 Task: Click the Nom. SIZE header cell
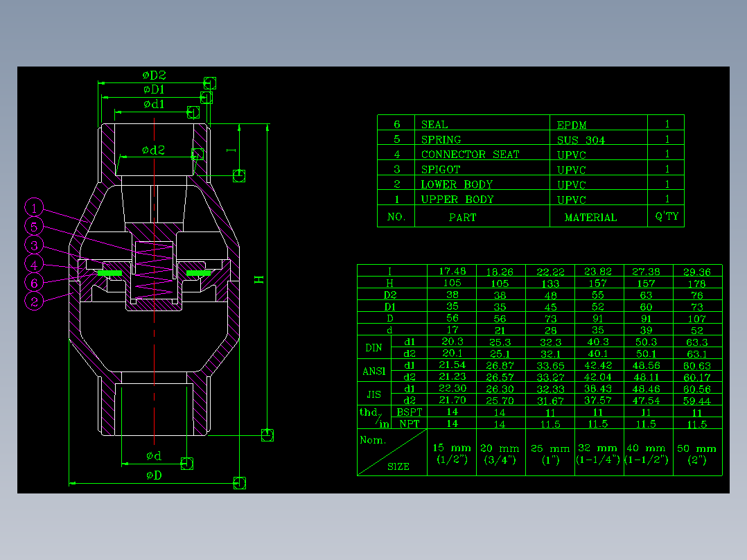coord(392,453)
